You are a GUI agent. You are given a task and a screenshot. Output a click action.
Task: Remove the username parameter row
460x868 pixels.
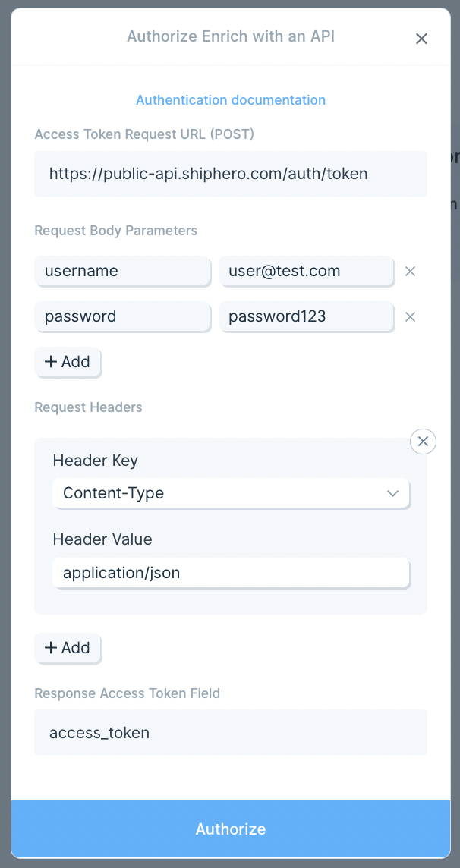410,271
